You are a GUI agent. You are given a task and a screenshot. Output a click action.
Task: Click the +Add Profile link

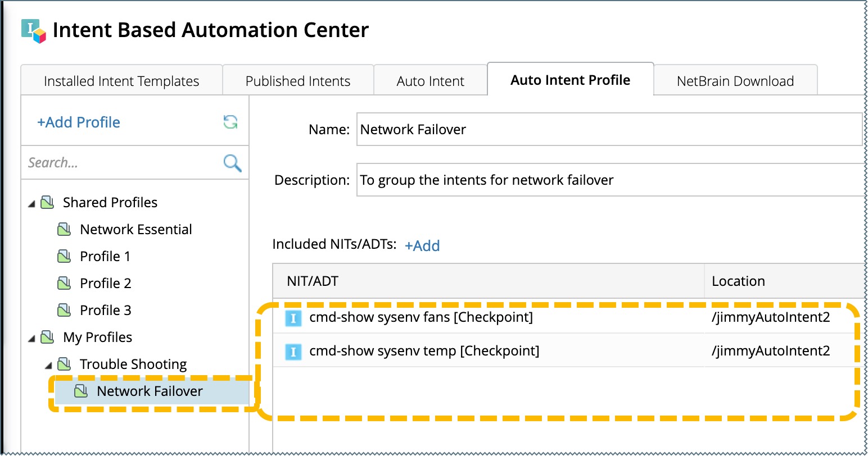pyautogui.click(x=79, y=122)
